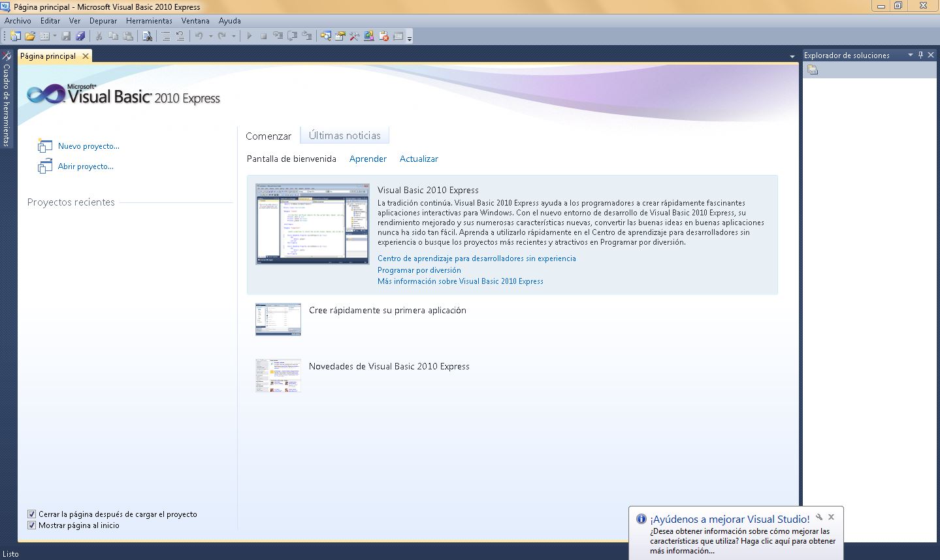Open the Ayuda menu
Image resolution: width=940 pixels, height=560 pixels.
pos(230,21)
